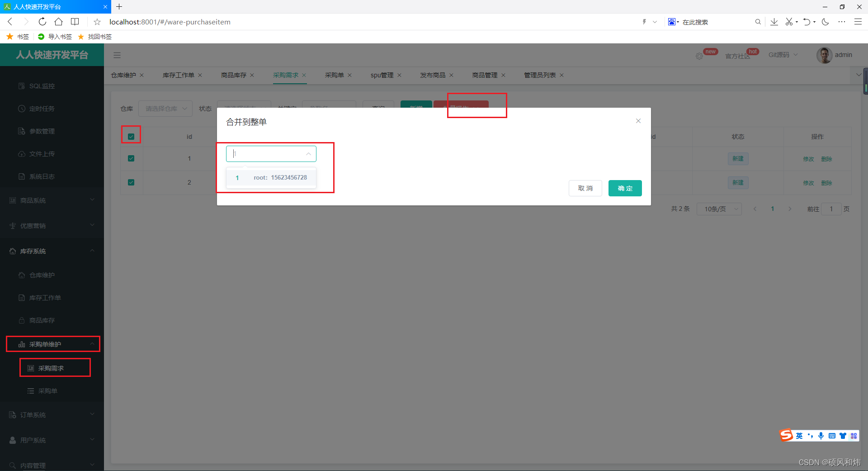
Task: Click the browser address bar URL
Action: tap(170, 22)
